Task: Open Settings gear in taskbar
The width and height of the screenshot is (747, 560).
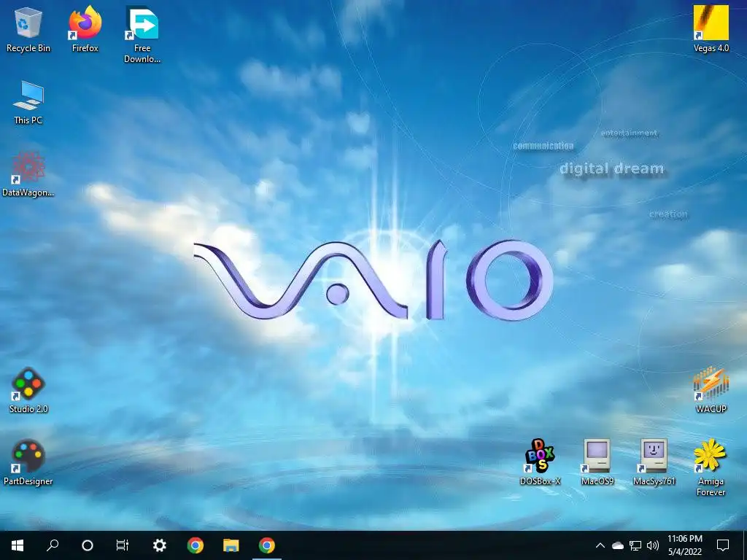Action: [159, 545]
